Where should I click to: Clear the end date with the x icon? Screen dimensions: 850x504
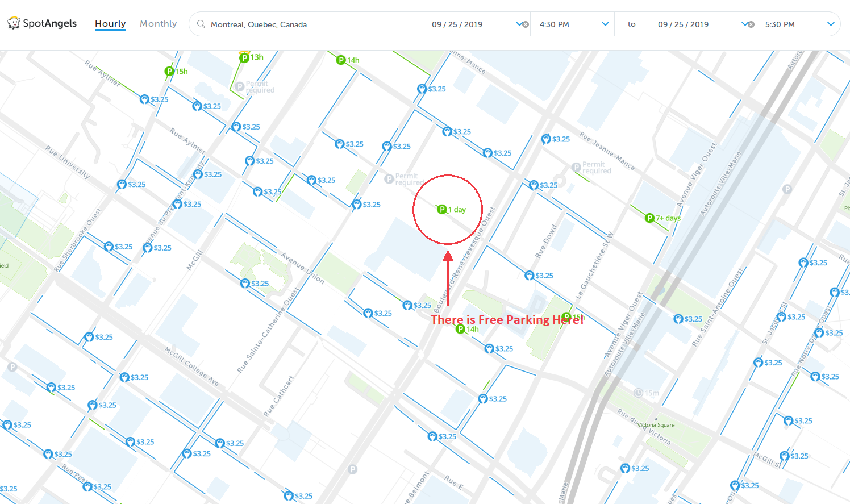pos(751,24)
